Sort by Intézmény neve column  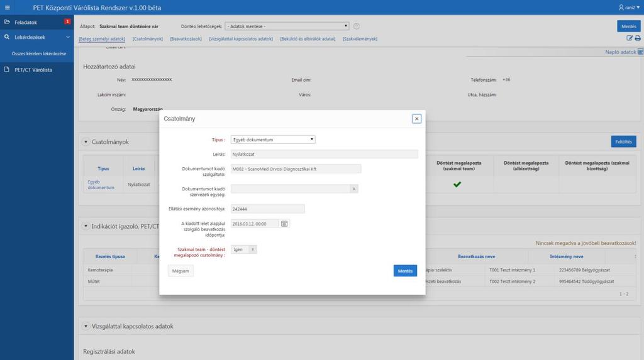tap(567, 256)
